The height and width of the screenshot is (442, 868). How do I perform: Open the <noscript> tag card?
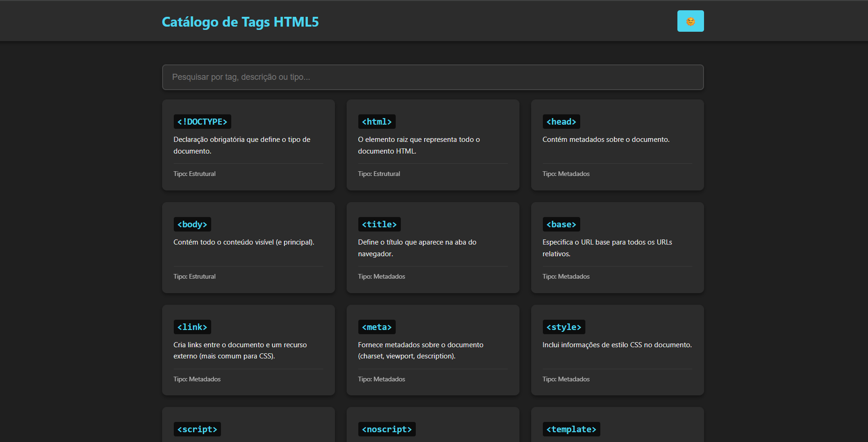[x=387, y=429]
